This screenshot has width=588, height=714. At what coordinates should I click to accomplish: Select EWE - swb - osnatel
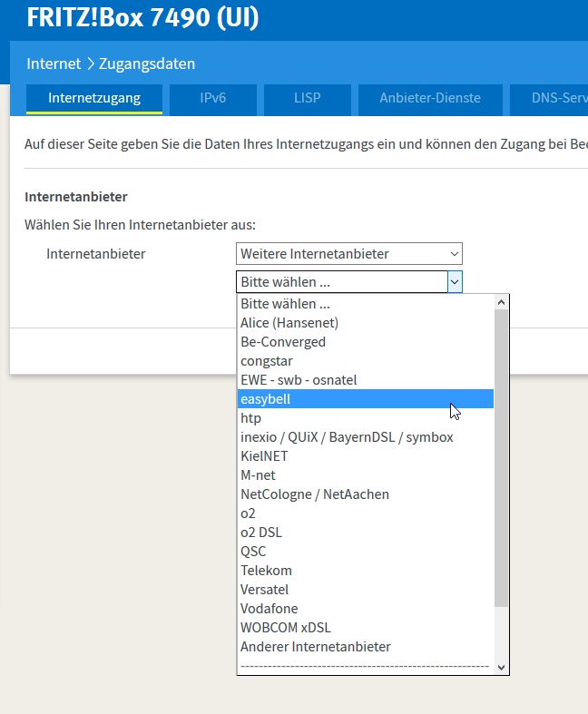click(x=366, y=380)
